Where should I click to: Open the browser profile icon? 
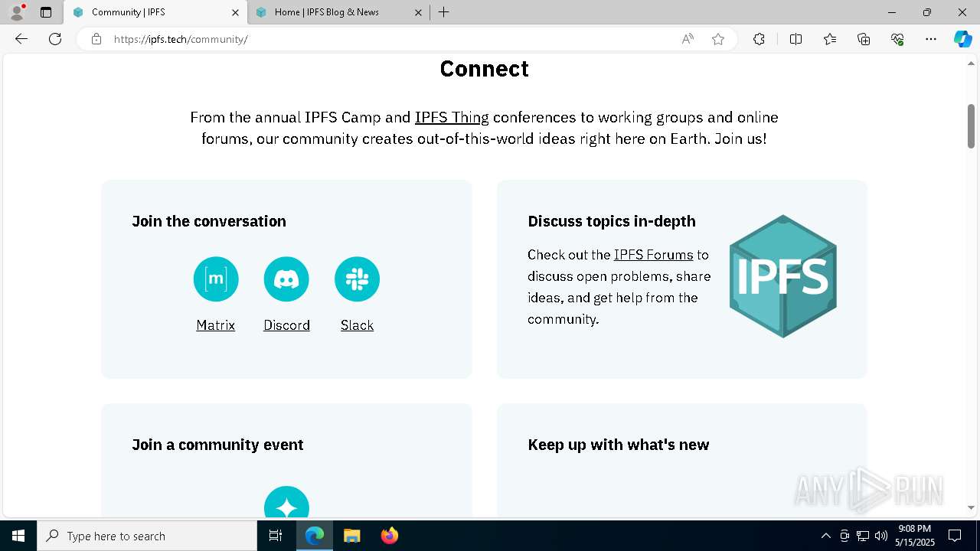[x=17, y=12]
